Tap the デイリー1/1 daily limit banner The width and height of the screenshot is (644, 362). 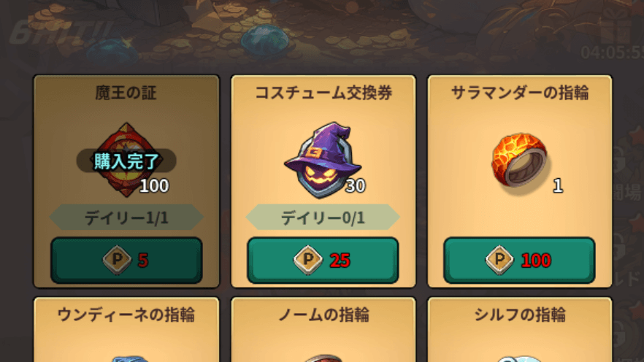tap(126, 217)
